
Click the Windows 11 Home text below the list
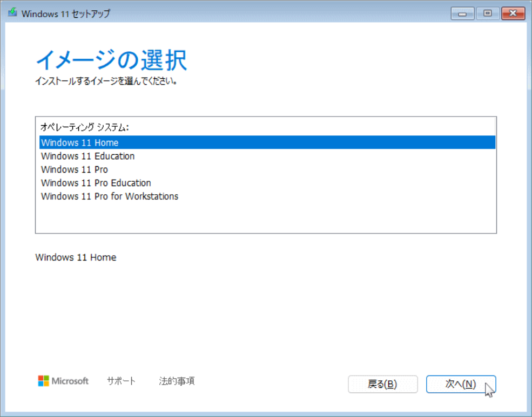click(x=76, y=257)
